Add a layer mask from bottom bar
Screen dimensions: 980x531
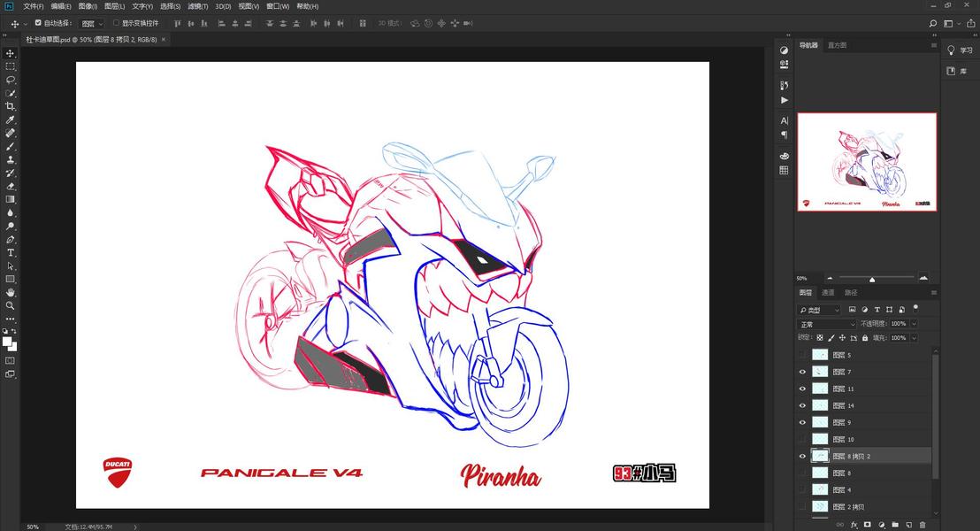(868, 525)
